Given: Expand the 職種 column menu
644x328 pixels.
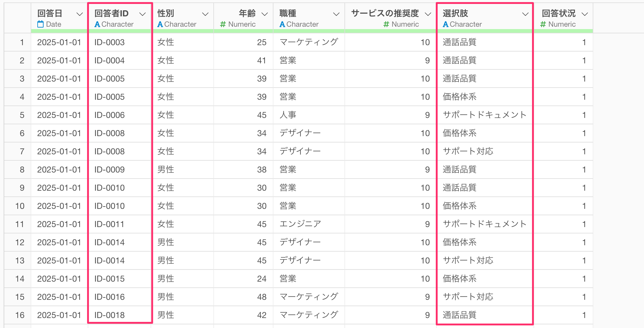Looking at the screenshot, I should (336, 14).
